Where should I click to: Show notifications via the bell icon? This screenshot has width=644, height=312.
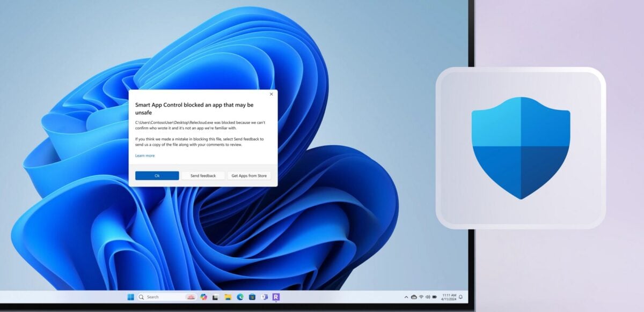click(460, 297)
